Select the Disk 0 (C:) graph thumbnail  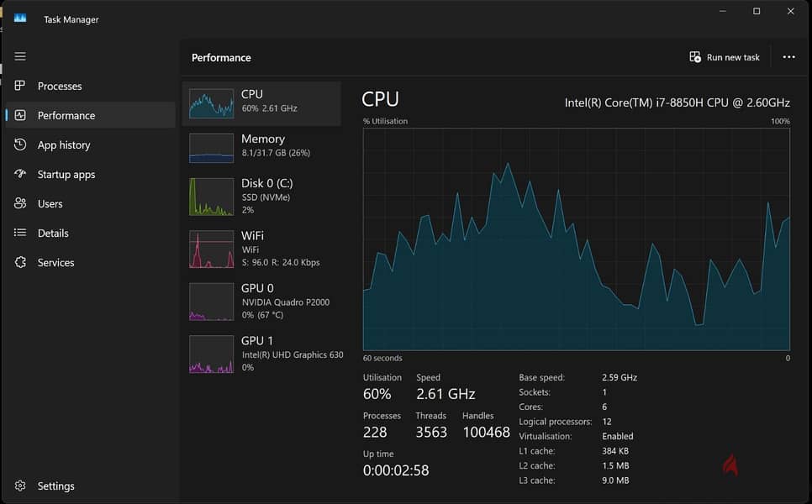211,197
